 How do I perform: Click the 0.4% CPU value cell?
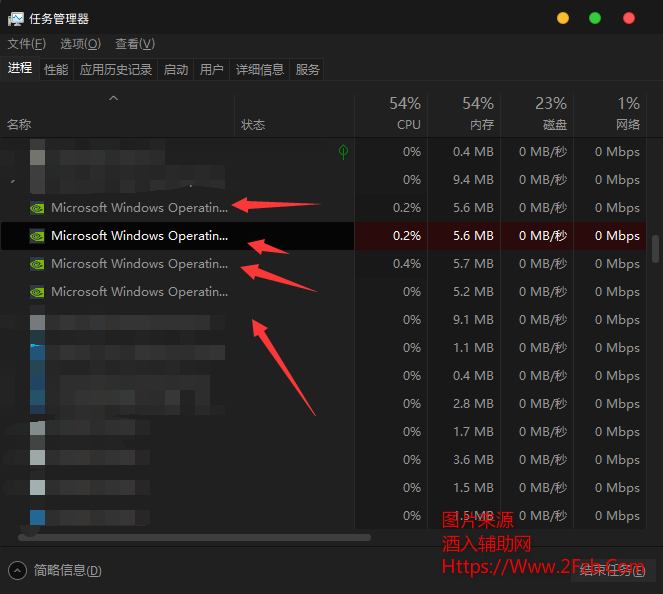(x=391, y=264)
